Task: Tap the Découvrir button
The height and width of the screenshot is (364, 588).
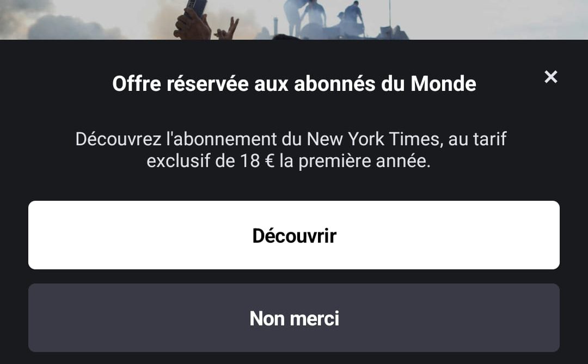Action: (293, 235)
